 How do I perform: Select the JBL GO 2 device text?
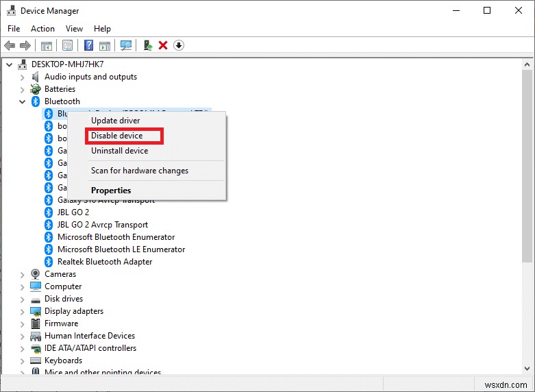[73, 212]
